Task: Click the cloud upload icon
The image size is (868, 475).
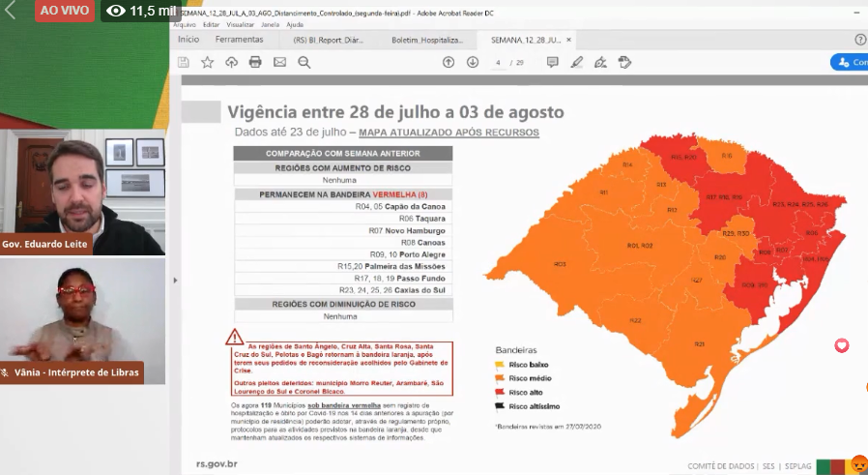Action: pos(231,62)
